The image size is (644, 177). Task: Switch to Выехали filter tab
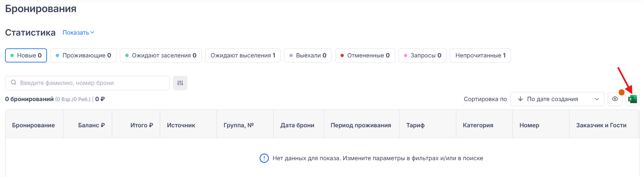[x=308, y=55]
